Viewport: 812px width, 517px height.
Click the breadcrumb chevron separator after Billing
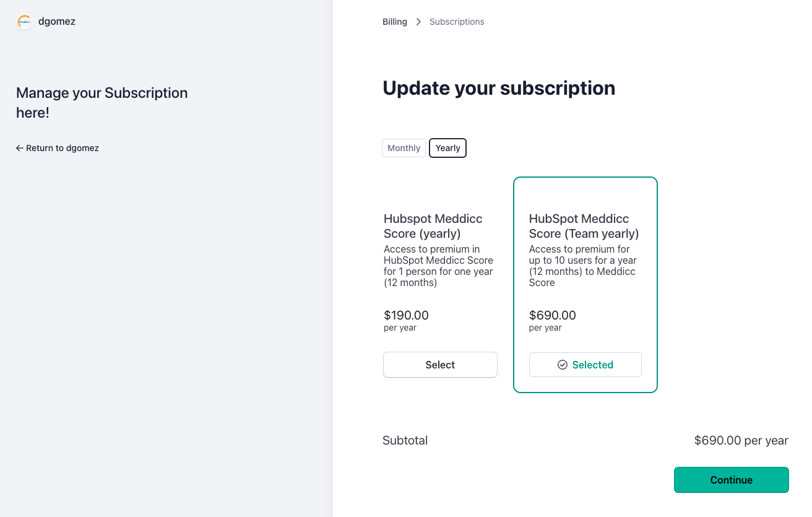click(x=418, y=22)
